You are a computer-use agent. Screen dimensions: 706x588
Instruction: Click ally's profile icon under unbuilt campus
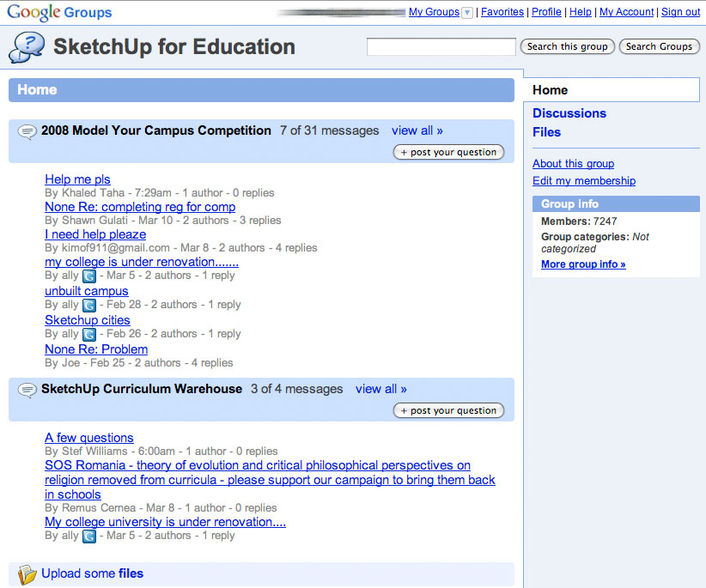89,305
